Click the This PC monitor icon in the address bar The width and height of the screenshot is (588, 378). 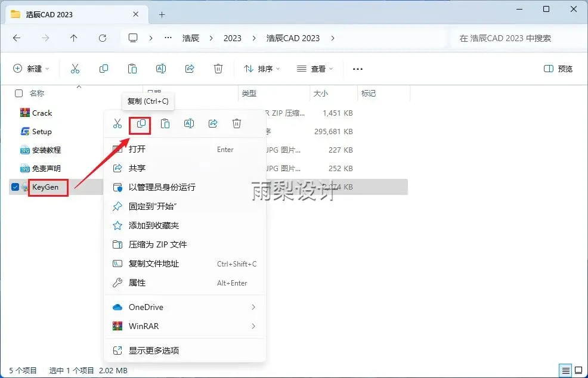(x=133, y=38)
